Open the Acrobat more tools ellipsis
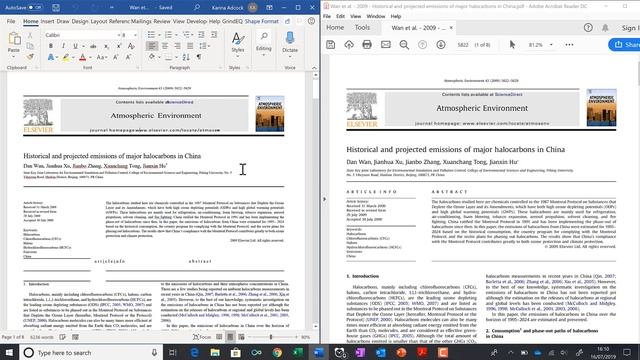Screen dimensions: 640x360 [x=569, y=44]
